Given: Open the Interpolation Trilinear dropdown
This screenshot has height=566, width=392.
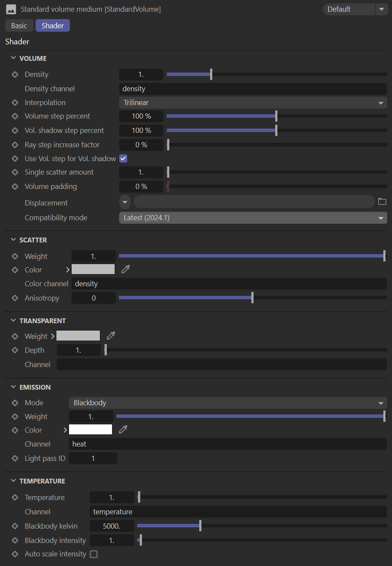Looking at the screenshot, I should tap(253, 103).
